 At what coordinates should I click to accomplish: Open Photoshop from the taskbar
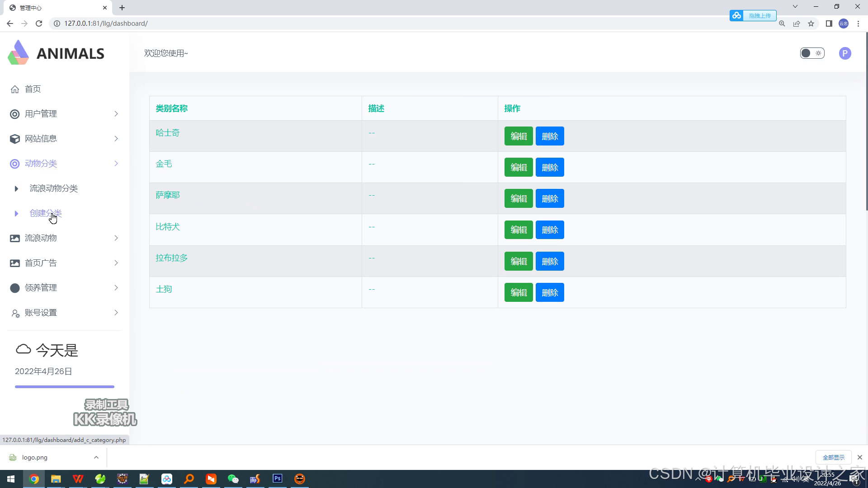pyautogui.click(x=278, y=479)
